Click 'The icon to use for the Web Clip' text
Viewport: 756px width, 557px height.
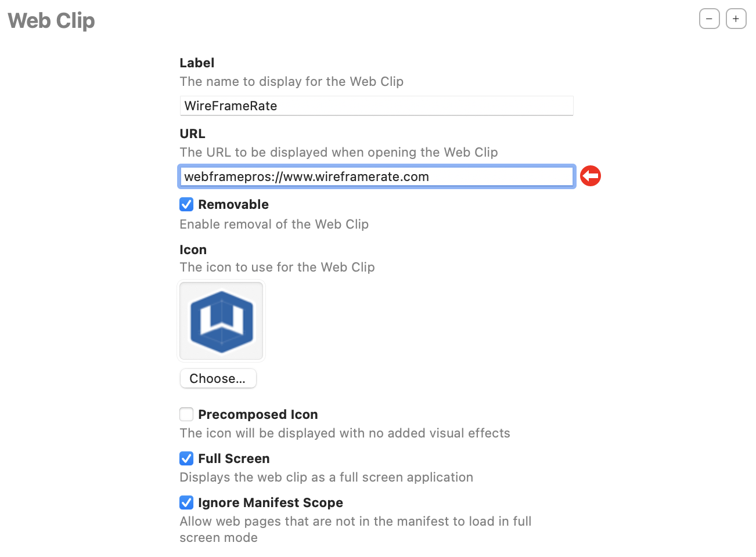(x=277, y=267)
